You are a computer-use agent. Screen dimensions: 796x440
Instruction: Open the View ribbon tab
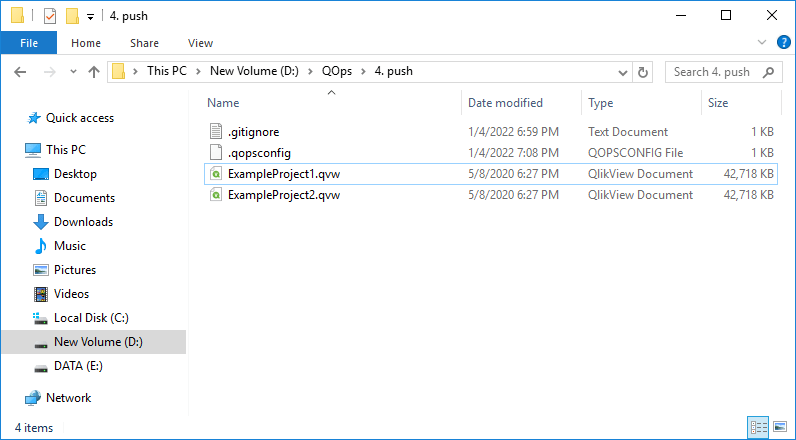(200, 43)
